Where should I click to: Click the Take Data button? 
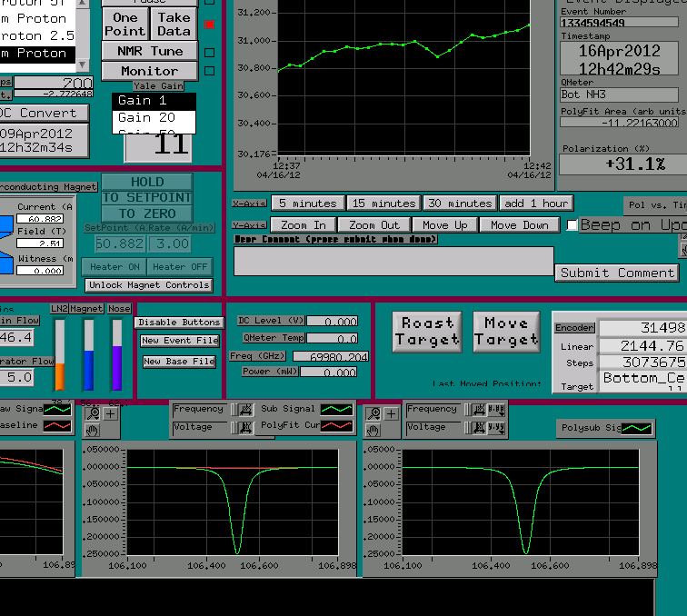pyautogui.click(x=174, y=25)
